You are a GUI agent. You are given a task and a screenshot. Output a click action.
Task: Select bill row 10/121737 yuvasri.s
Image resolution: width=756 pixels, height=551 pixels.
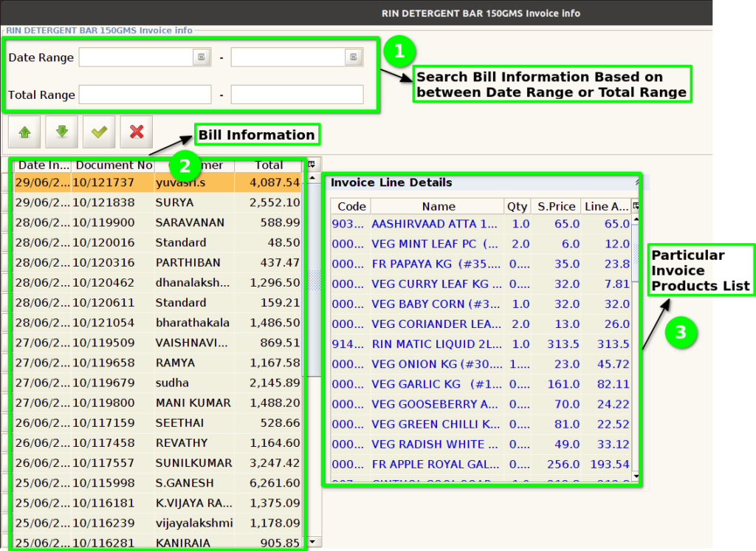click(x=158, y=182)
